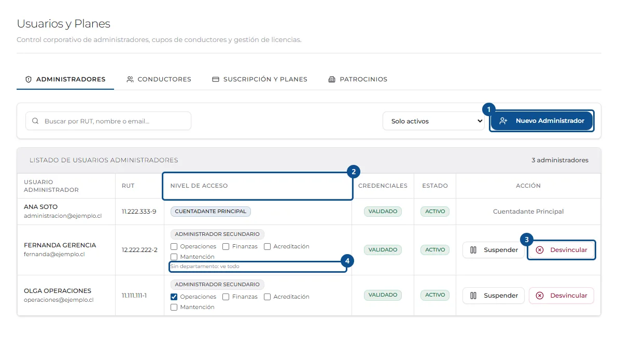Click the Nuevo Administrador button
The height and width of the screenshot is (364, 618).
[x=542, y=121]
